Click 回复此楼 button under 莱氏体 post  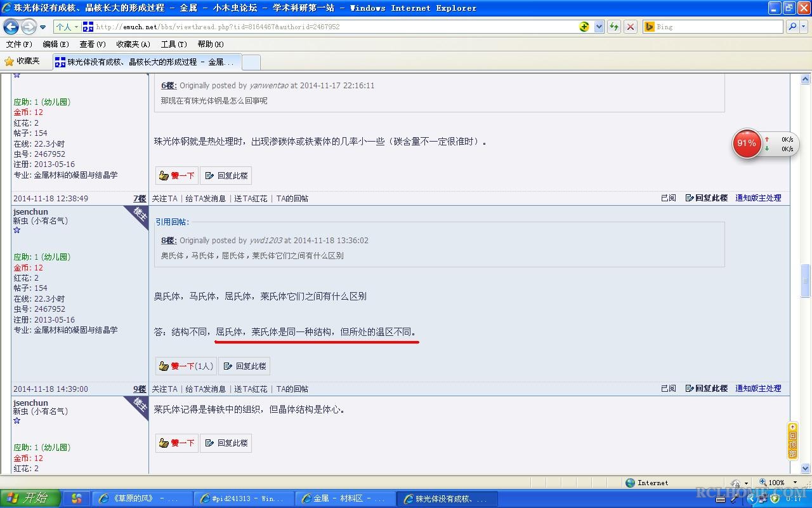tap(226, 443)
